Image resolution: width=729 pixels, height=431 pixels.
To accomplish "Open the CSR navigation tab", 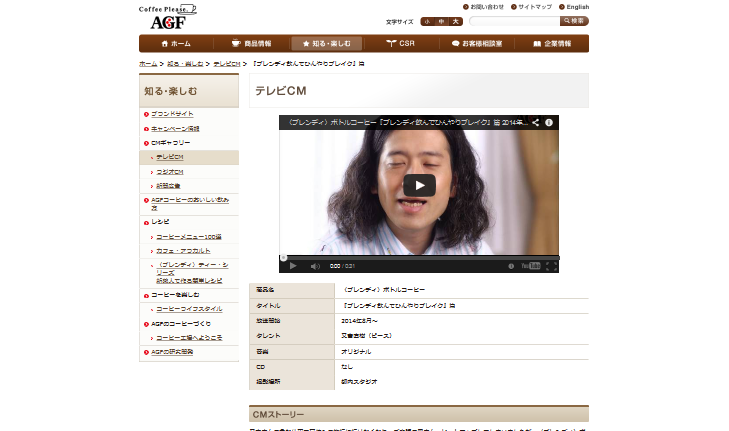I will [401, 44].
